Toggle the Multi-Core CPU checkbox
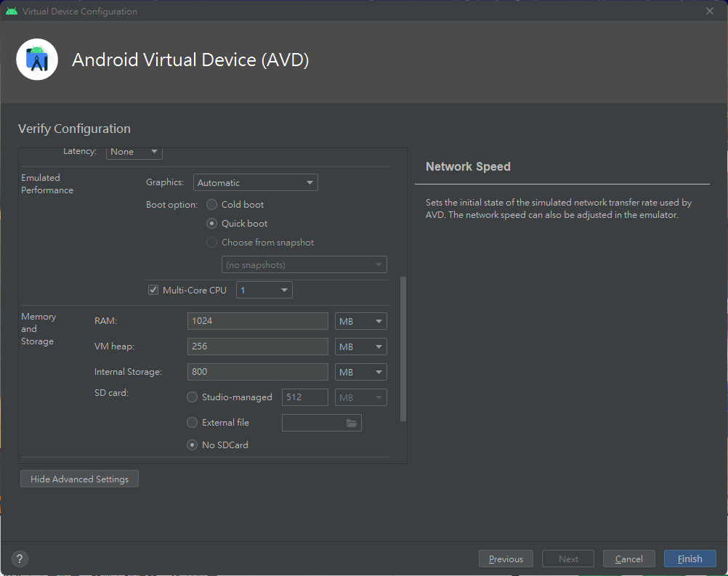This screenshot has height=576, width=728. [x=153, y=290]
